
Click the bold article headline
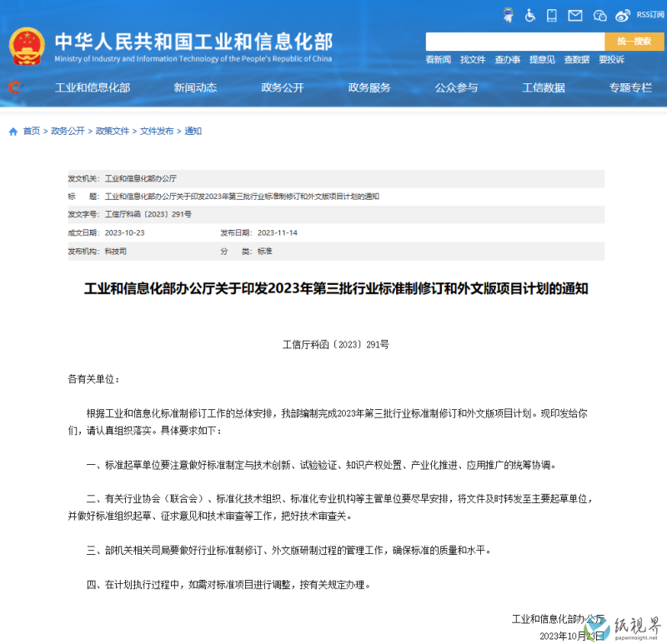click(x=336, y=288)
